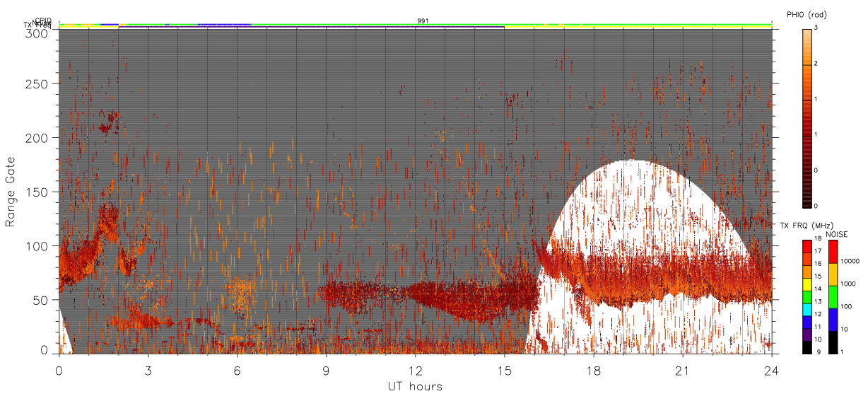Screen dimensions: 868x401
Task: Click the cyan 12–13 MHz TX FRQ swatch
Action: pos(807,310)
